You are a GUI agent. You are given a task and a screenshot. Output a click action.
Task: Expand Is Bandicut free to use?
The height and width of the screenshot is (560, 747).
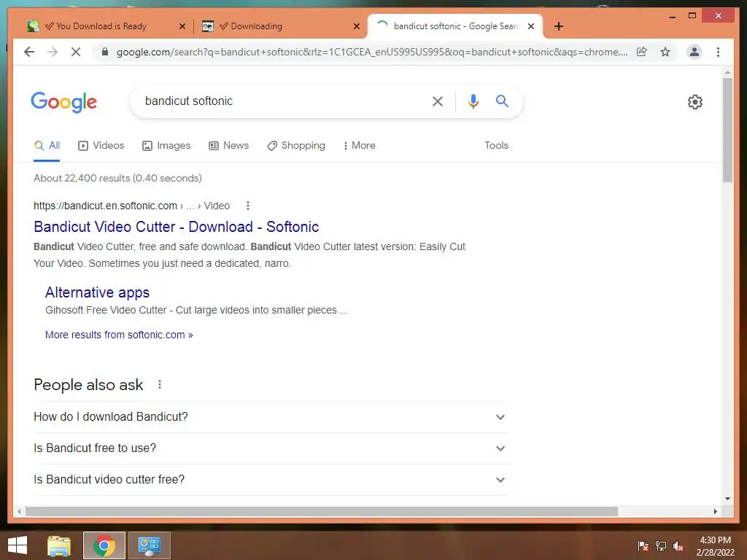tap(271, 448)
